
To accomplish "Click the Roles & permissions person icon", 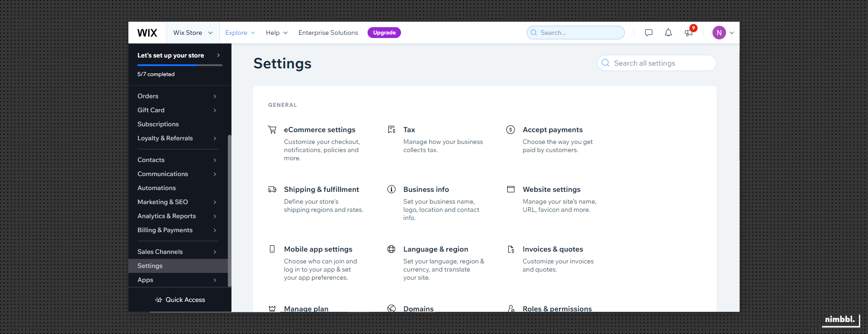I will click(x=511, y=308).
